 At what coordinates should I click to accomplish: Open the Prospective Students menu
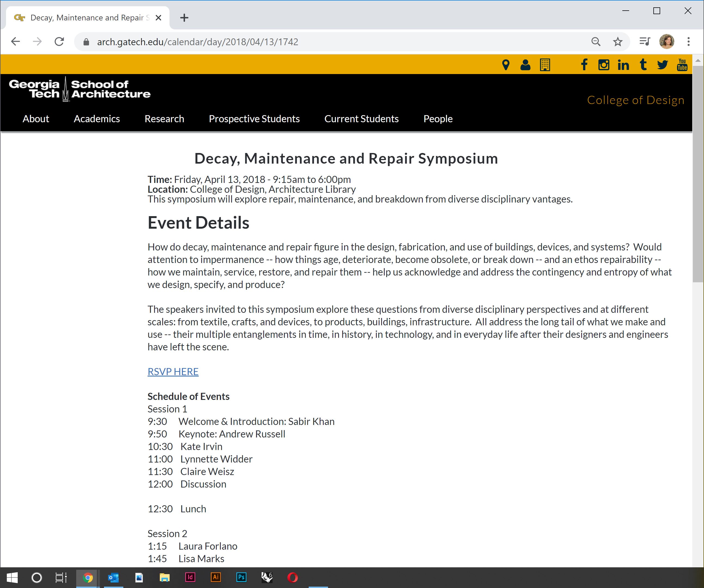254,119
